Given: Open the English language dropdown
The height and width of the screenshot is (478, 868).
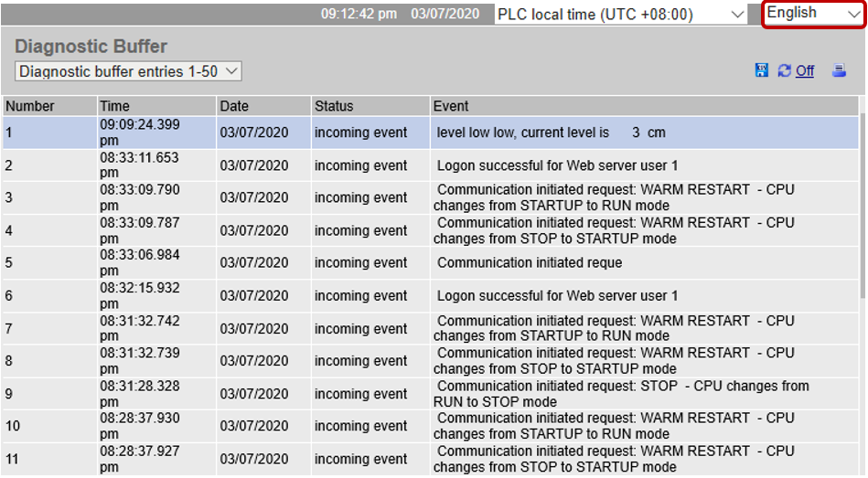Looking at the screenshot, I should tap(813, 14).
